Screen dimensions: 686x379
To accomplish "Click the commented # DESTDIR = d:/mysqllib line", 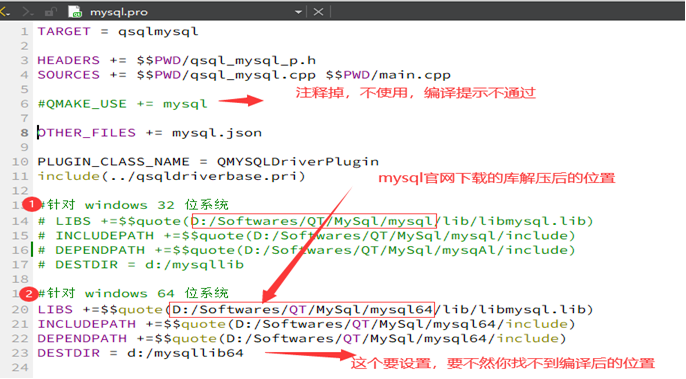I will point(141,265).
